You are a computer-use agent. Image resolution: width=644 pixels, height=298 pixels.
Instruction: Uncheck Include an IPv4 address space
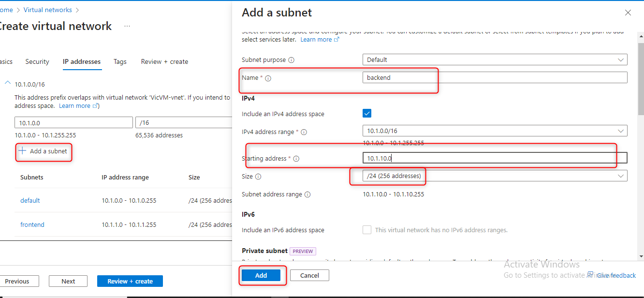367,114
